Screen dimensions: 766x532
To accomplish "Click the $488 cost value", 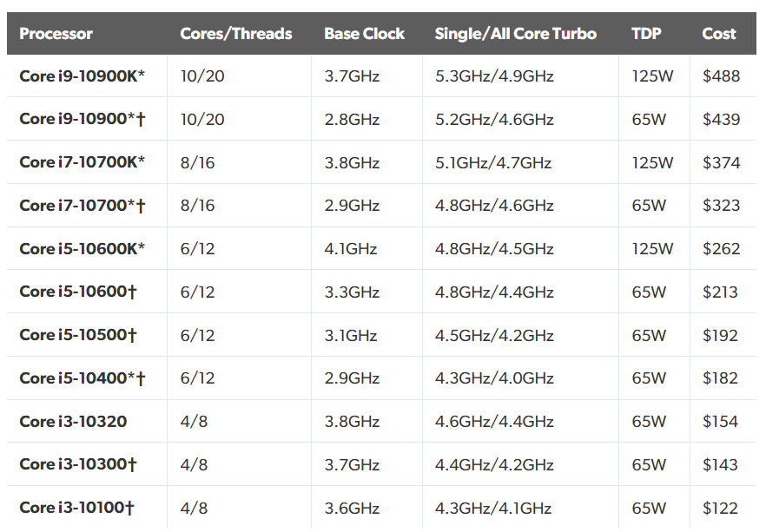I will pos(721,76).
